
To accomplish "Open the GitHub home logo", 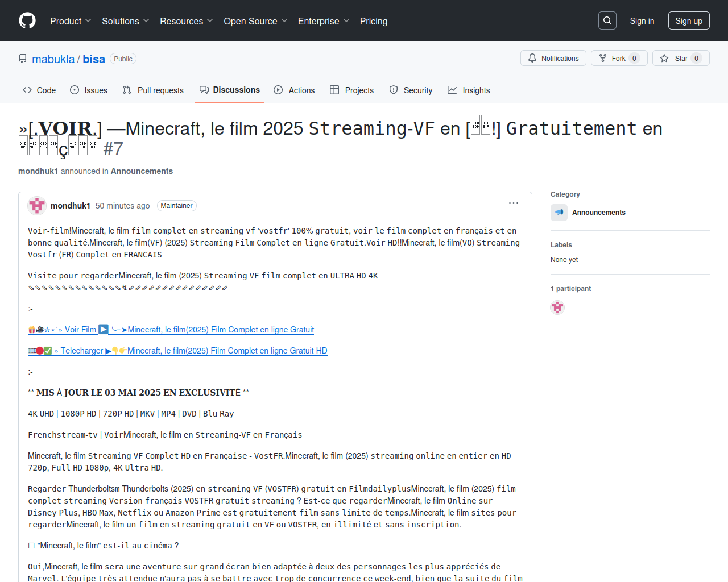I will 27,20.
